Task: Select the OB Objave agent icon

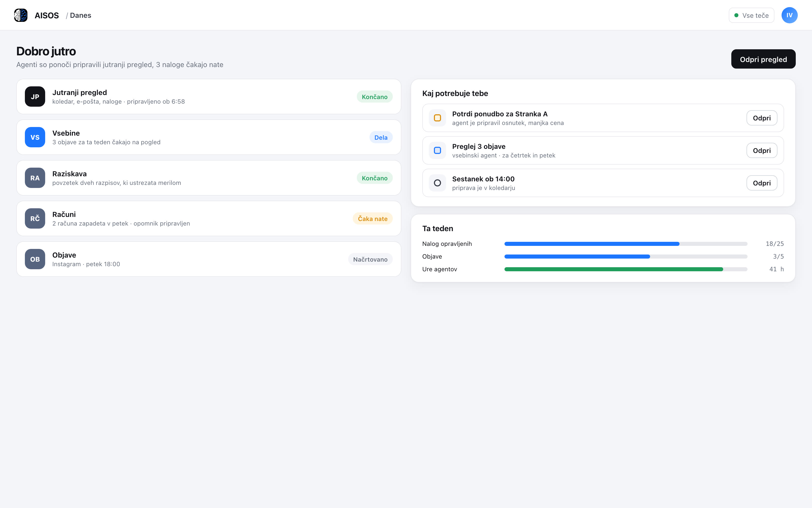Action: click(x=35, y=259)
